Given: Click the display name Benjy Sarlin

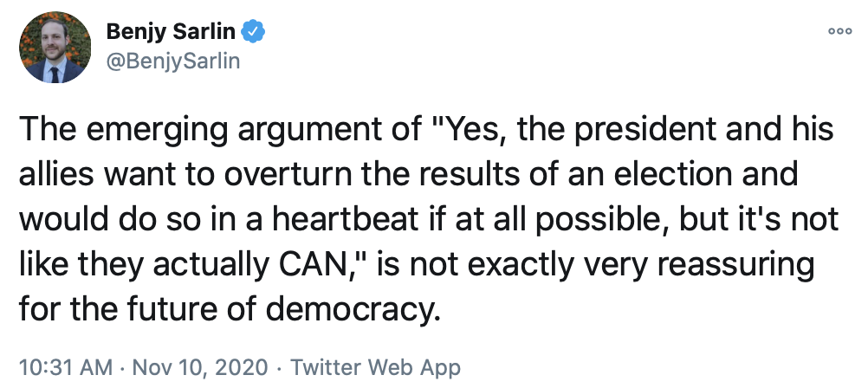Looking at the screenshot, I should coord(172,33).
